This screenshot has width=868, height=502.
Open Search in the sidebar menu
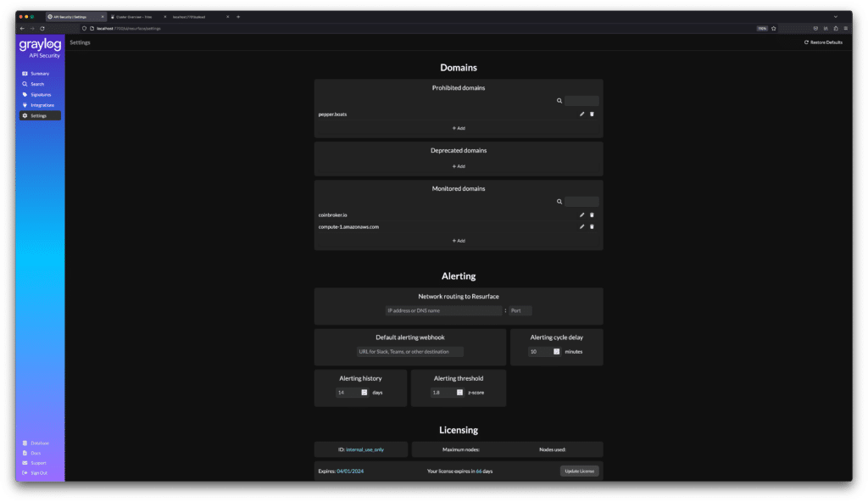(37, 84)
